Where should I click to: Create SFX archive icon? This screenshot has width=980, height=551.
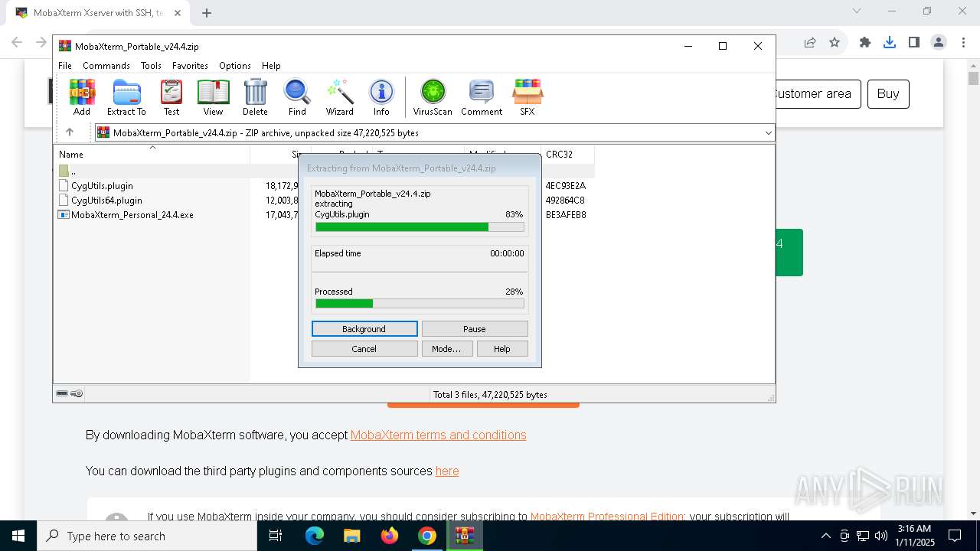(x=528, y=97)
